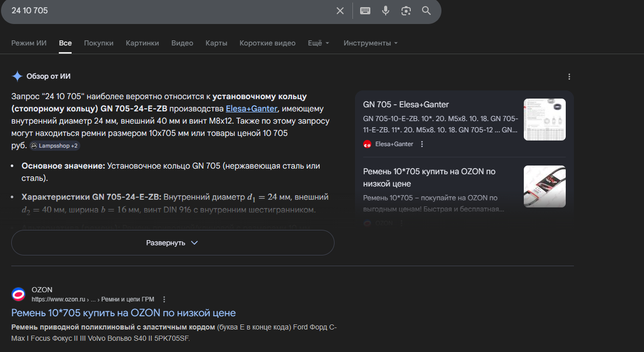644x352 pixels.
Task: Start voice search with the microphone icon
Action: (x=386, y=11)
